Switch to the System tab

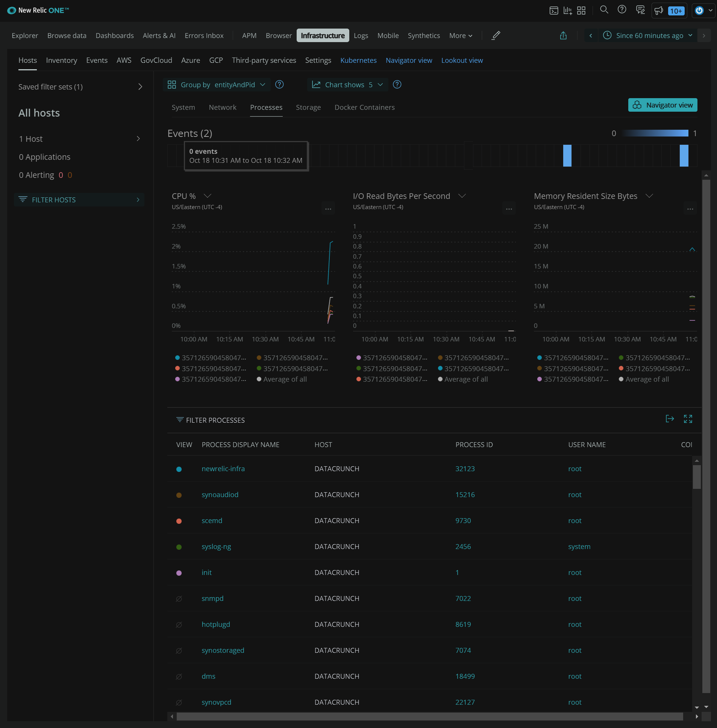pos(183,107)
